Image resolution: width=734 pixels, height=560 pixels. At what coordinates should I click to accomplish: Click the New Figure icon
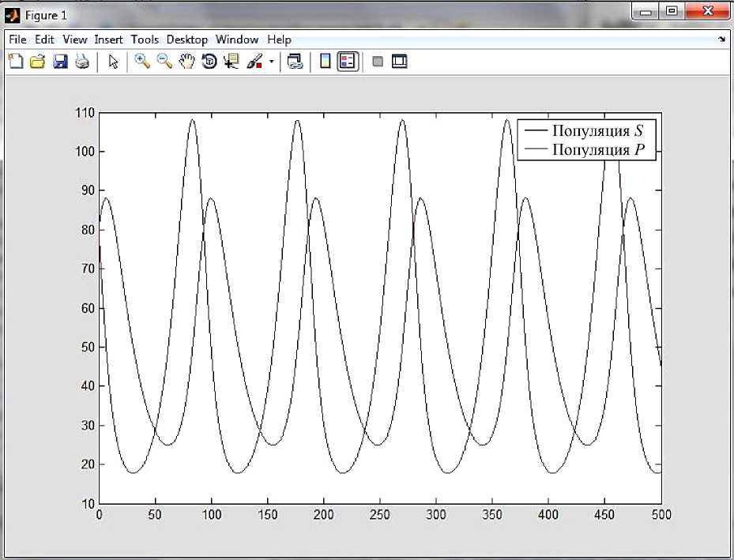click(x=15, y=62)
